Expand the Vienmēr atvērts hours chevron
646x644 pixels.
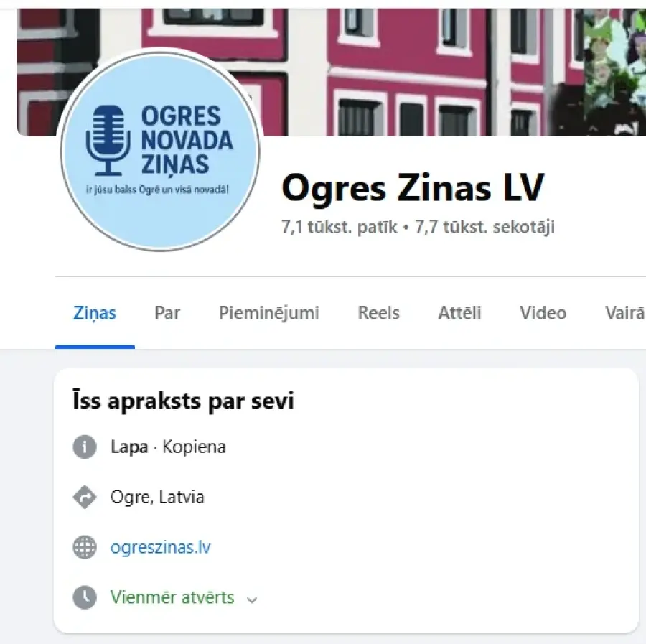(x=252, y=599)
